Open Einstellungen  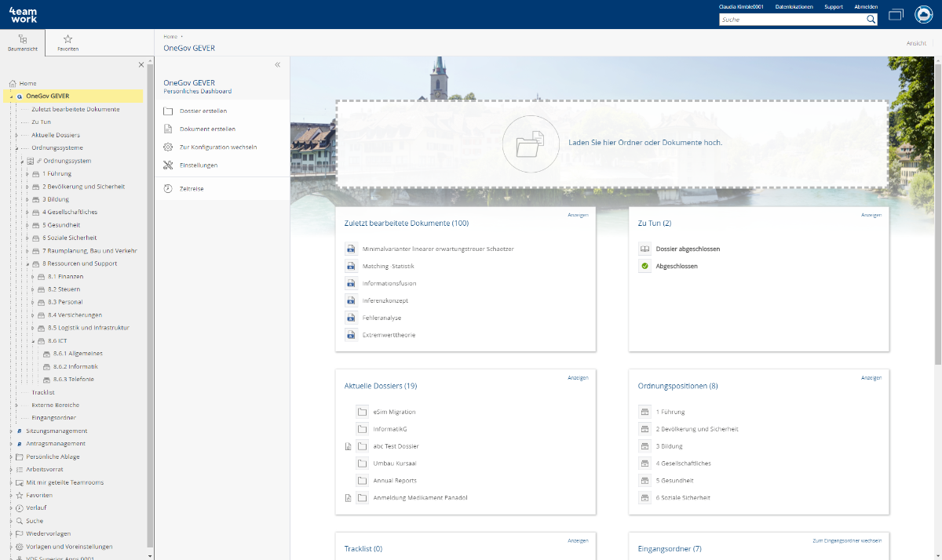tap(199, 165)
